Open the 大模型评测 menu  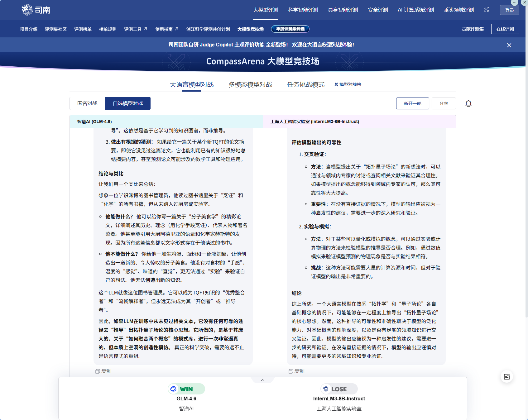tap(266, 10)
